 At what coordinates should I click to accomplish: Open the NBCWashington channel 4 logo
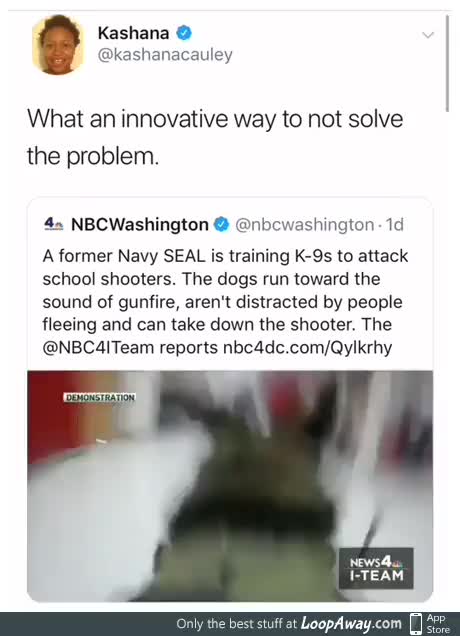(x=54, y=224)
